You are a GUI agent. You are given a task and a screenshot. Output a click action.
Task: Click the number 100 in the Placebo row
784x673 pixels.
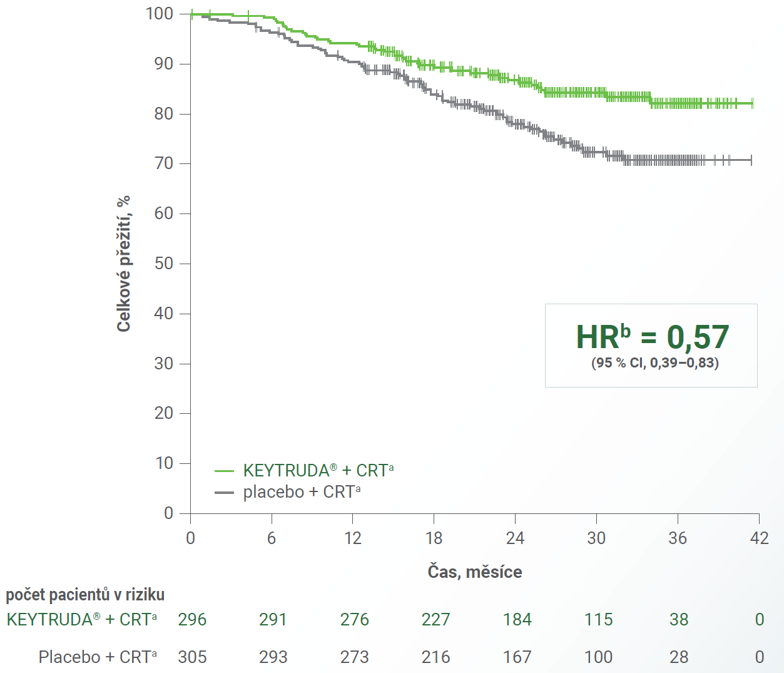pos(598,657)
